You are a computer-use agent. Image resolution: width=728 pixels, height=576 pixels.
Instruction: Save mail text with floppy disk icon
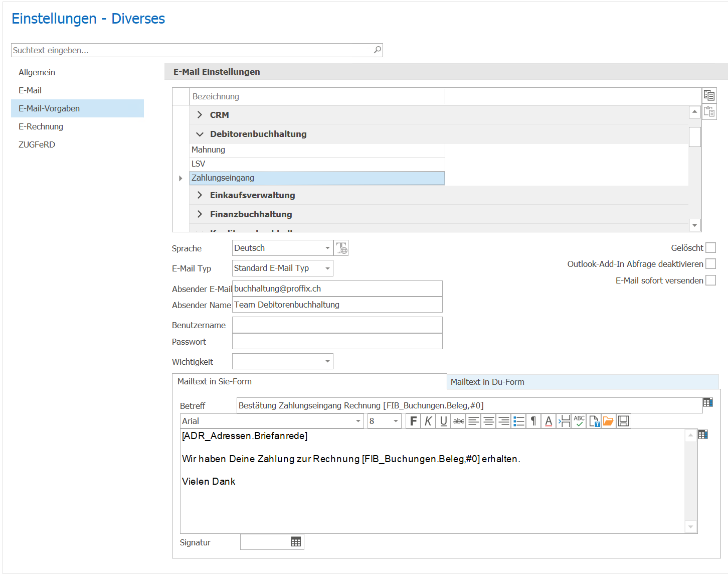click(x=623, y=421)
